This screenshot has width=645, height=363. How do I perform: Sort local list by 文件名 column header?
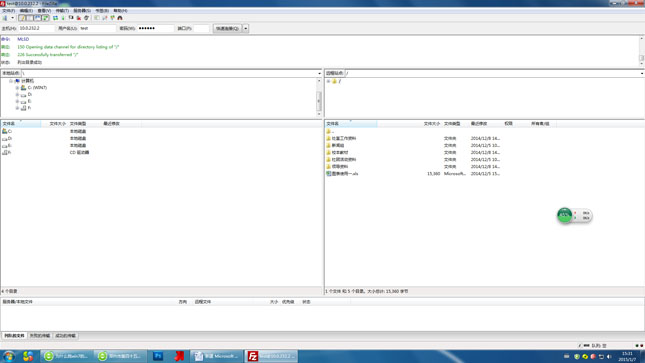(x=21, y=123)
